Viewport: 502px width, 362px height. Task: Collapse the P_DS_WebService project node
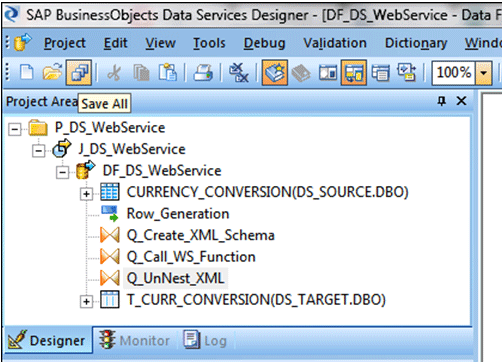15,129
